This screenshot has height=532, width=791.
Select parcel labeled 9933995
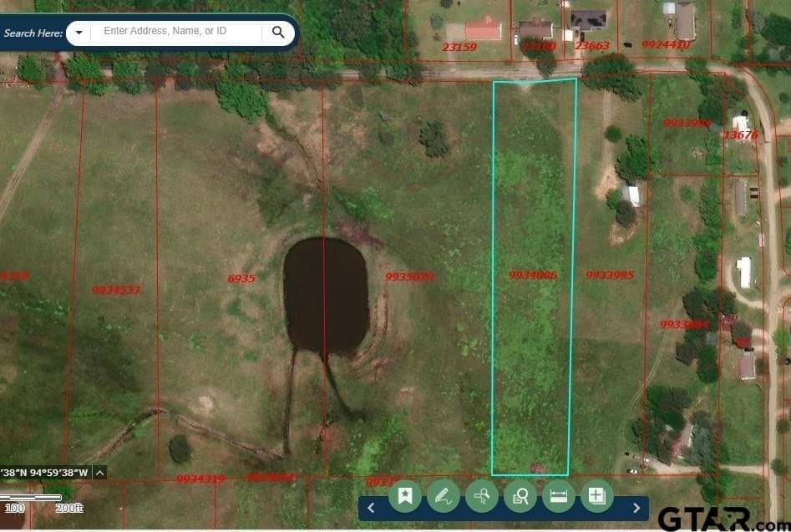610,275
